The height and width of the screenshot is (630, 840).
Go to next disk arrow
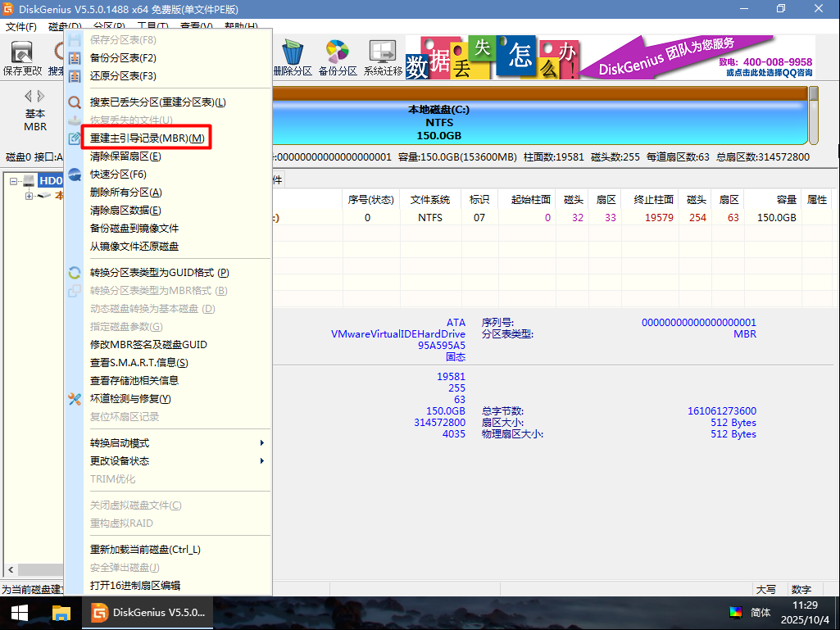coord(41,96)
